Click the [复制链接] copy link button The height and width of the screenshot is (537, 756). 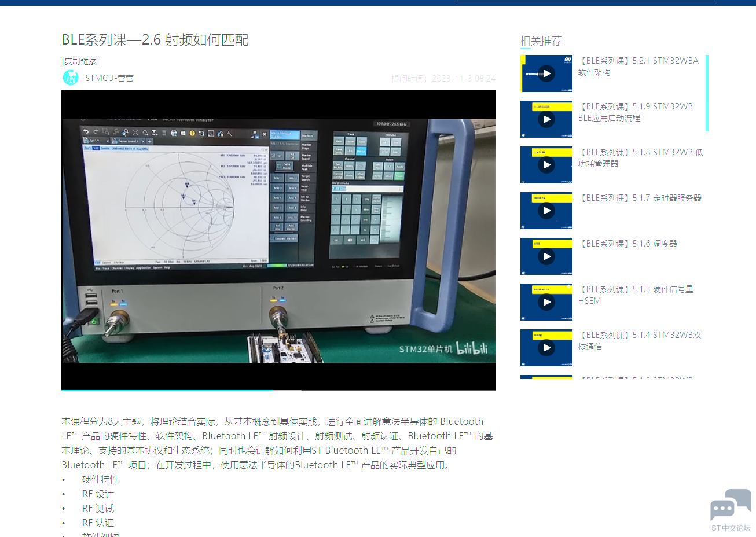tap(80, 61)
